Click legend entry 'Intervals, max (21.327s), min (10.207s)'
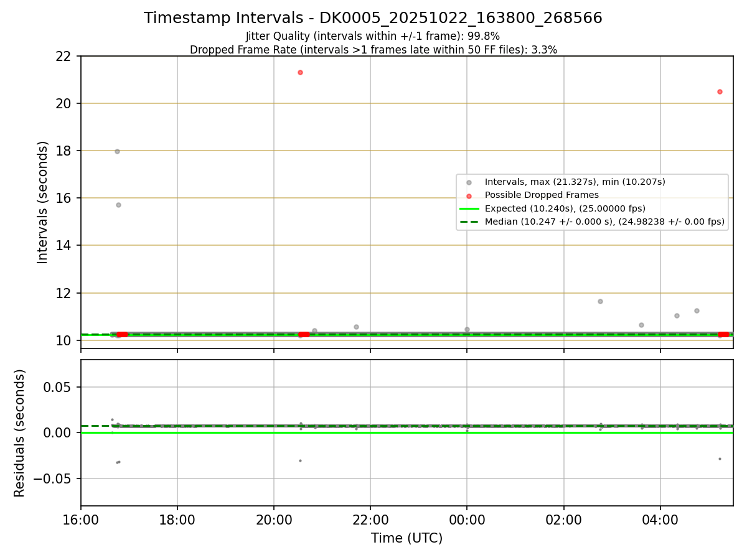Image resolution: width=747 pixels, height=560 pixels. pos(575,182)
